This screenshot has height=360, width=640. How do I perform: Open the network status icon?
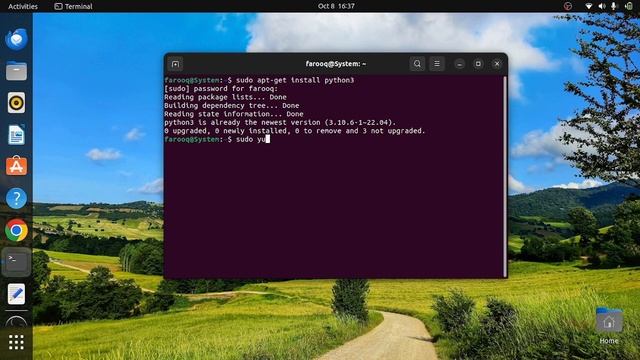(588, 6)
